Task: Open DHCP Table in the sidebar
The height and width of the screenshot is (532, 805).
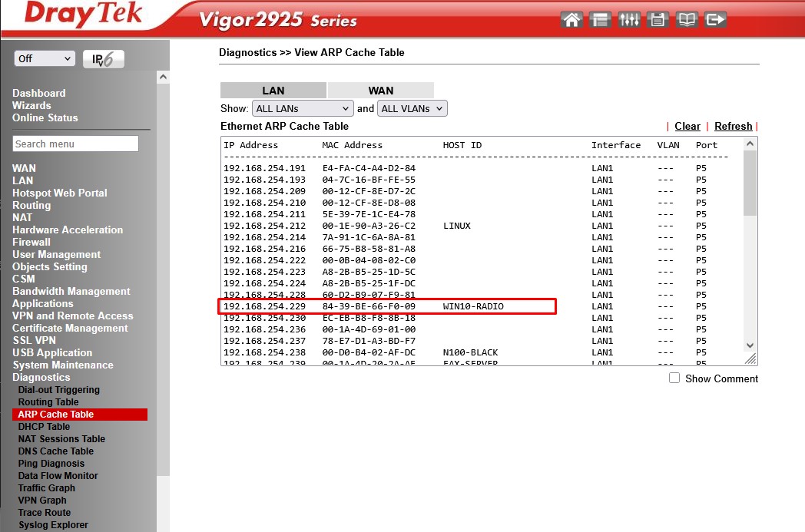Action: [44, 427]
